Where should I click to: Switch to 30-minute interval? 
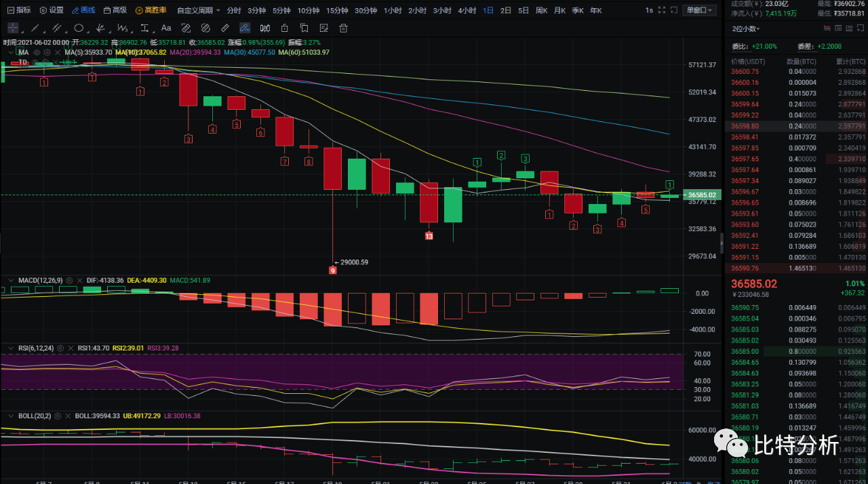pyautogui.click(x=366, y=10)
